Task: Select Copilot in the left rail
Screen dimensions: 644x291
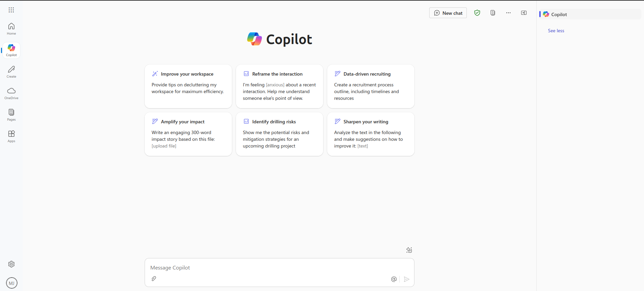Action: 11,50
